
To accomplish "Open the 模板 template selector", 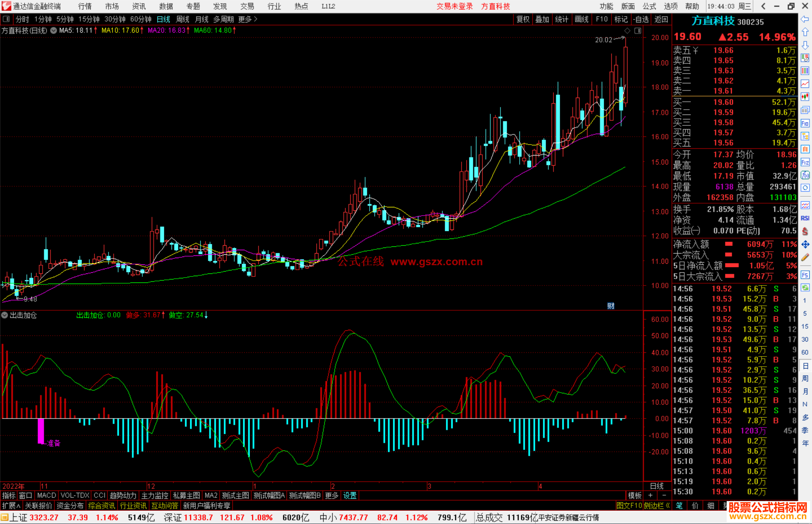I will pos(635,495).
